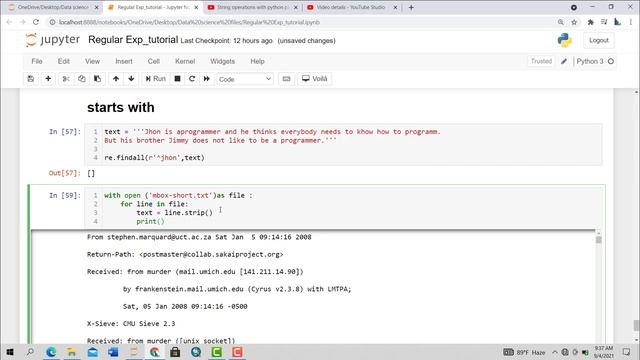Save notebook with the floppy disk icon

(31, 79)
